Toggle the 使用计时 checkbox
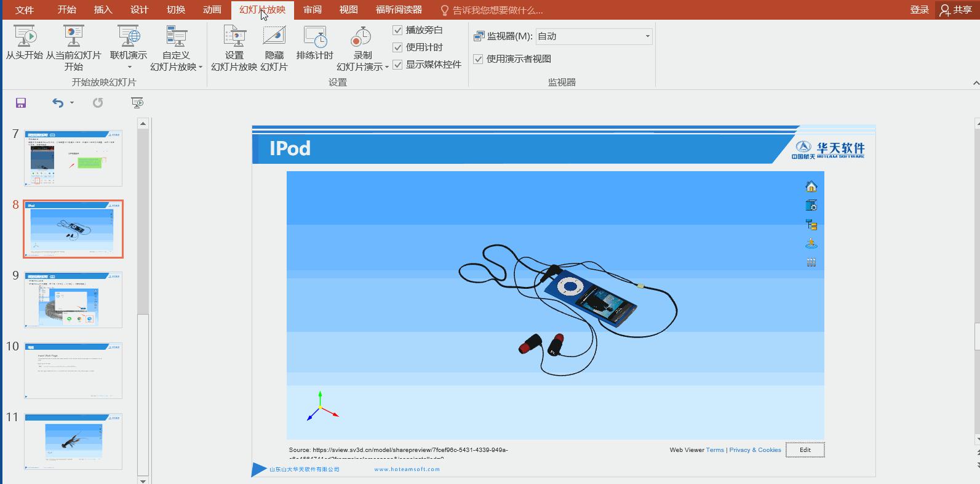The height and width of the screenshot is (484, 980). [x=397, y=47]
